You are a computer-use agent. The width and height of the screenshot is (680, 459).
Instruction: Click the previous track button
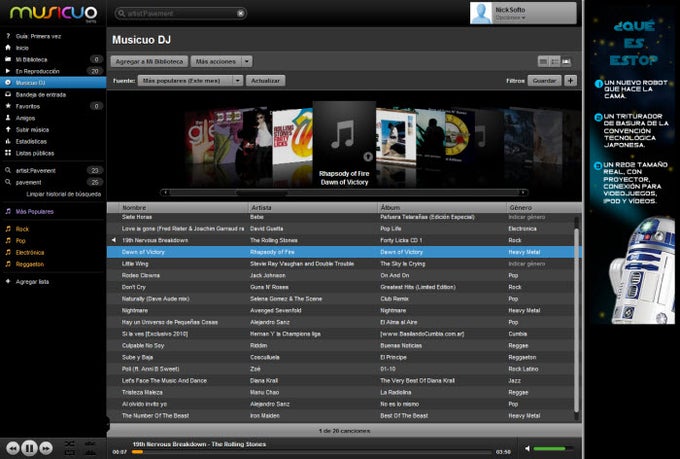pos(13,448)
